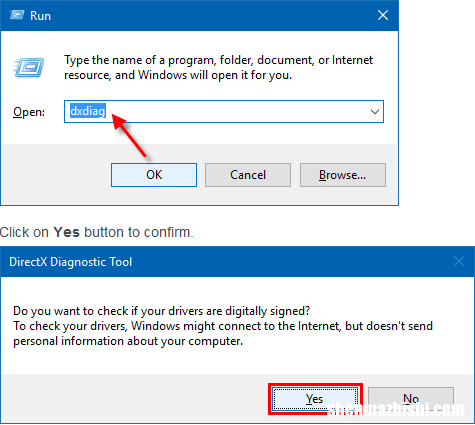The width and height of the screenshot is (475, 425).
Task: Confirm driver check with Yes button
Action: tap(315, 399)
